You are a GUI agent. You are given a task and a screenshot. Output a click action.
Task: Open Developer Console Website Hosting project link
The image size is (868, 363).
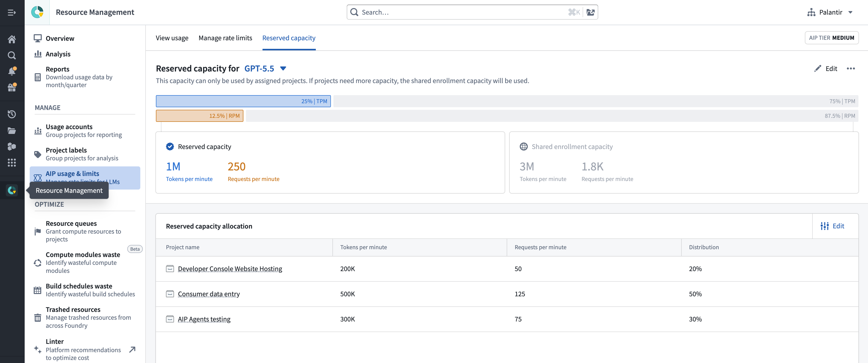coord(230,269)
